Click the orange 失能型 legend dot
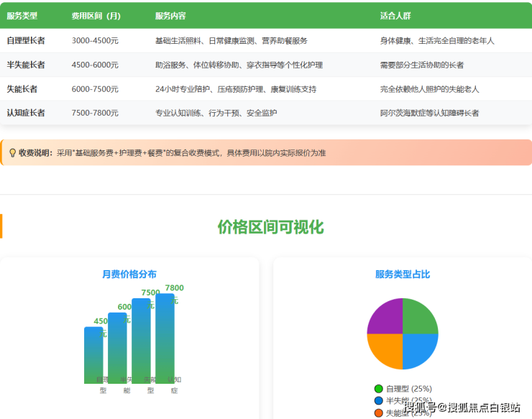The image size is (532, 419). [x=379, y=413]
